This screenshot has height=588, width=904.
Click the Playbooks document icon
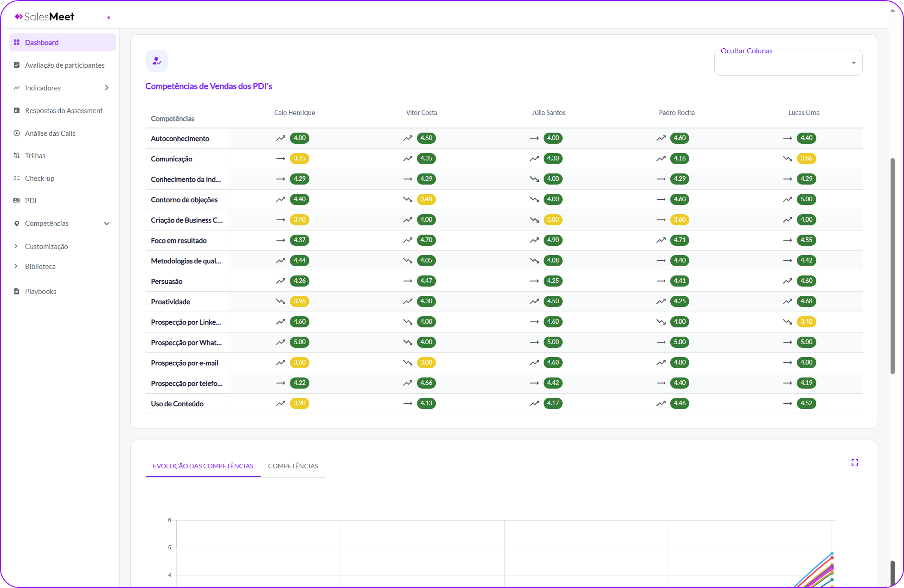coord(17,291)
